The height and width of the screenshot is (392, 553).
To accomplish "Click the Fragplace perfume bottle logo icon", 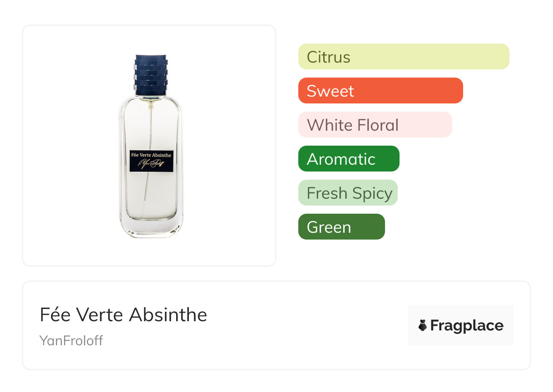I will tap(423, 325).
